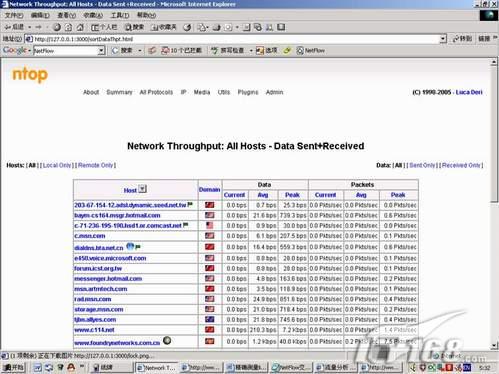Open the 工具 Tools menu
499x374 pixels.
point(120,15)
